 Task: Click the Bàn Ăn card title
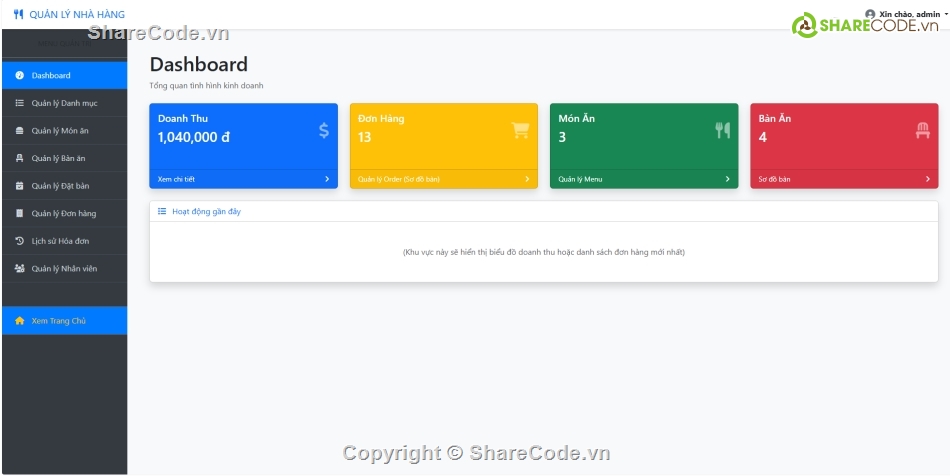tap(775, 119)
